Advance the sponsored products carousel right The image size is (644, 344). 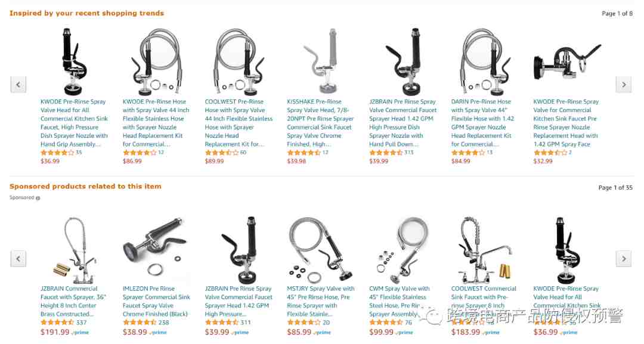624,259
